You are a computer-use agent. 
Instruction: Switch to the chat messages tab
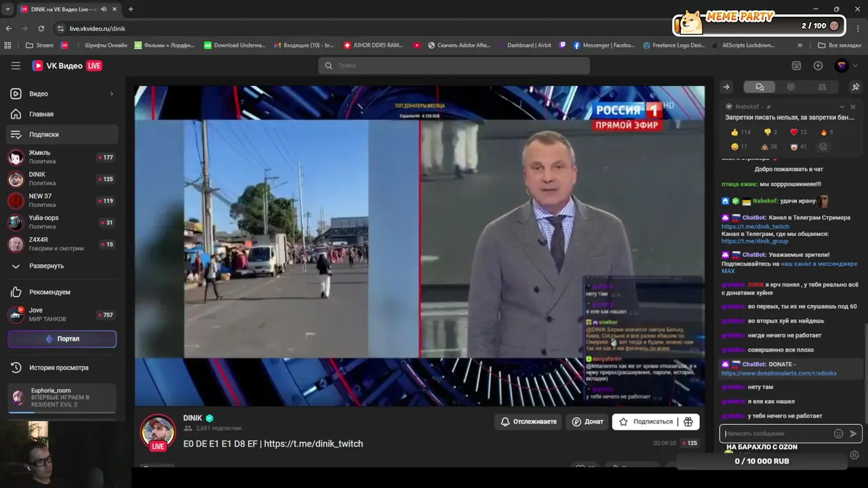pyautogui.click(x=759, y=87)
